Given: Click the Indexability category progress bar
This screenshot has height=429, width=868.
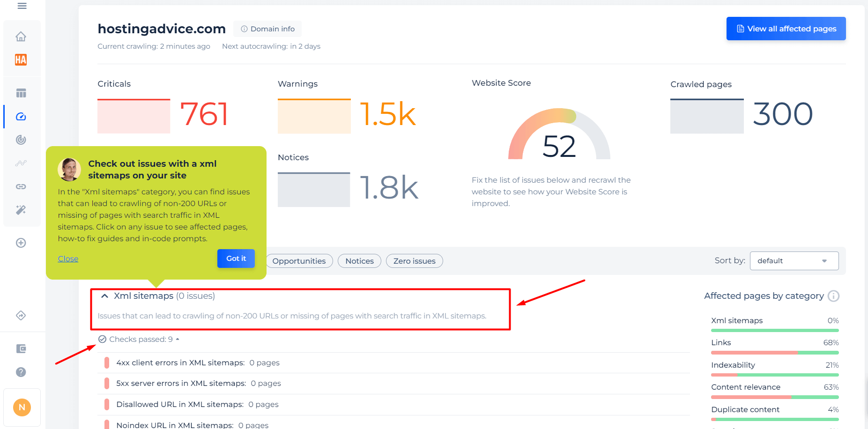Looking at the screenshot, I should (x=775, y=375).
